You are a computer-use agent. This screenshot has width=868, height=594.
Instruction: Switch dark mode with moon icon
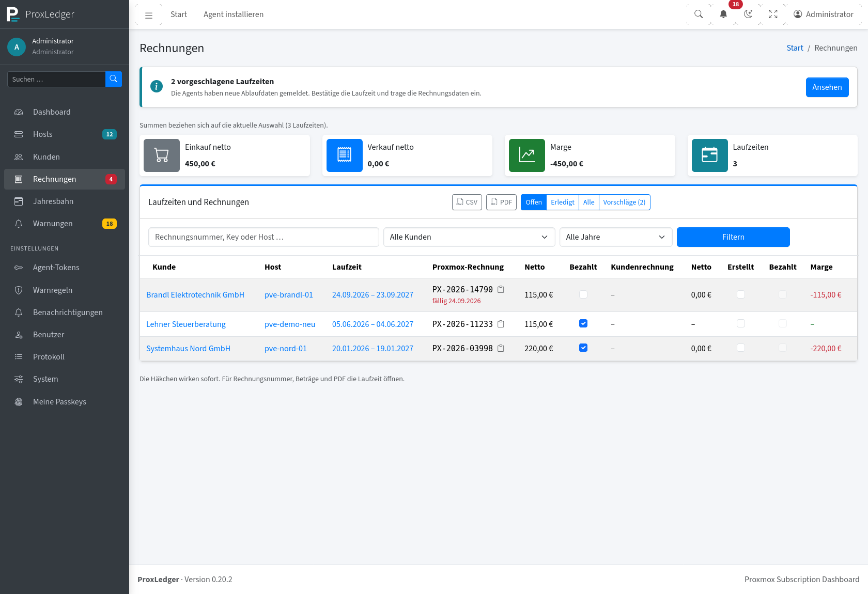tap(748, 14)
